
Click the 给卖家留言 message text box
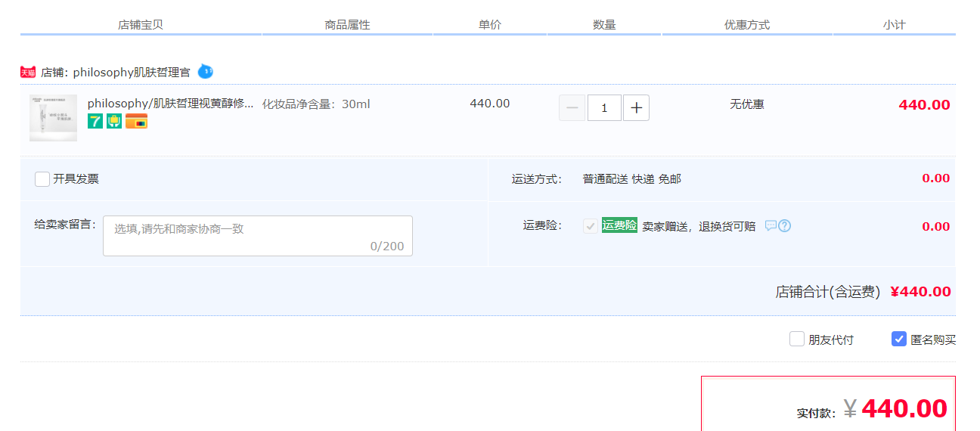[x=258, y=236]
